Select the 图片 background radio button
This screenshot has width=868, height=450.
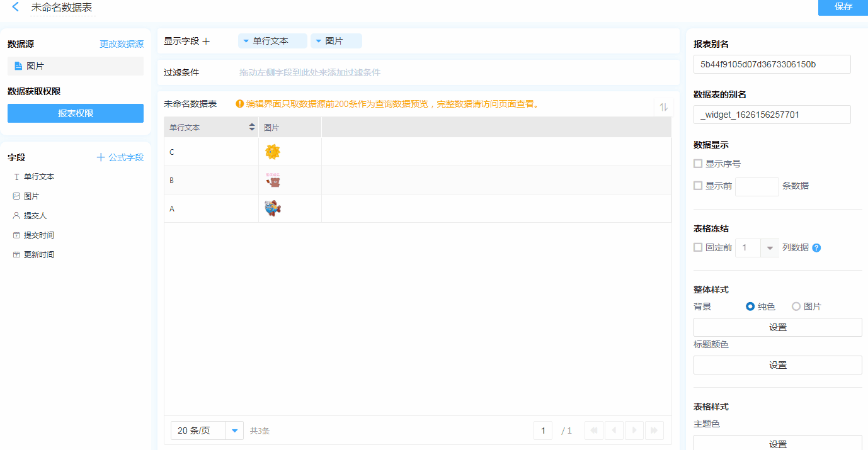point(796,307)
